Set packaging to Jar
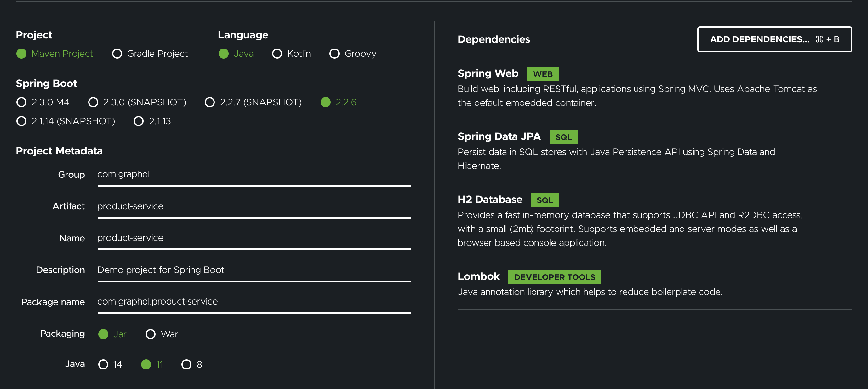The image size is (868, 389). click(x=112, y=334)
